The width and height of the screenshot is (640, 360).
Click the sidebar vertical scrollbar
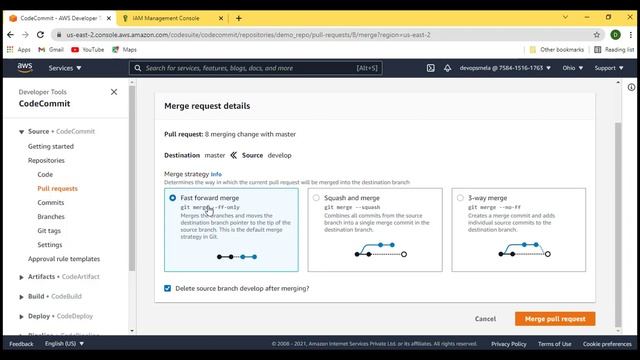point(132,178)
